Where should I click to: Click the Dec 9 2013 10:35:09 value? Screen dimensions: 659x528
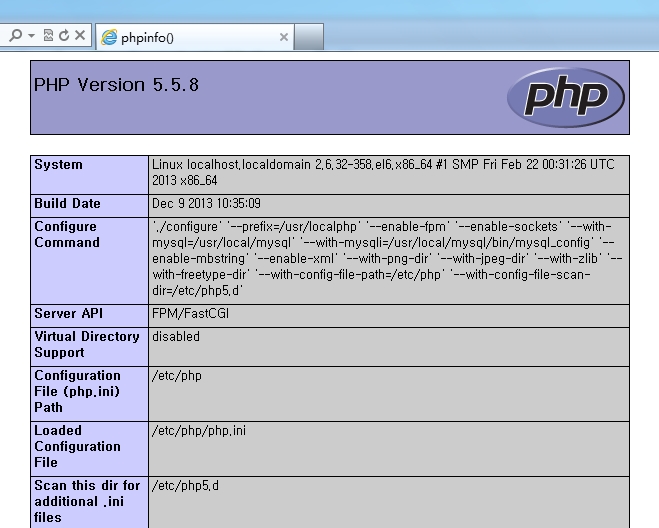206,203
